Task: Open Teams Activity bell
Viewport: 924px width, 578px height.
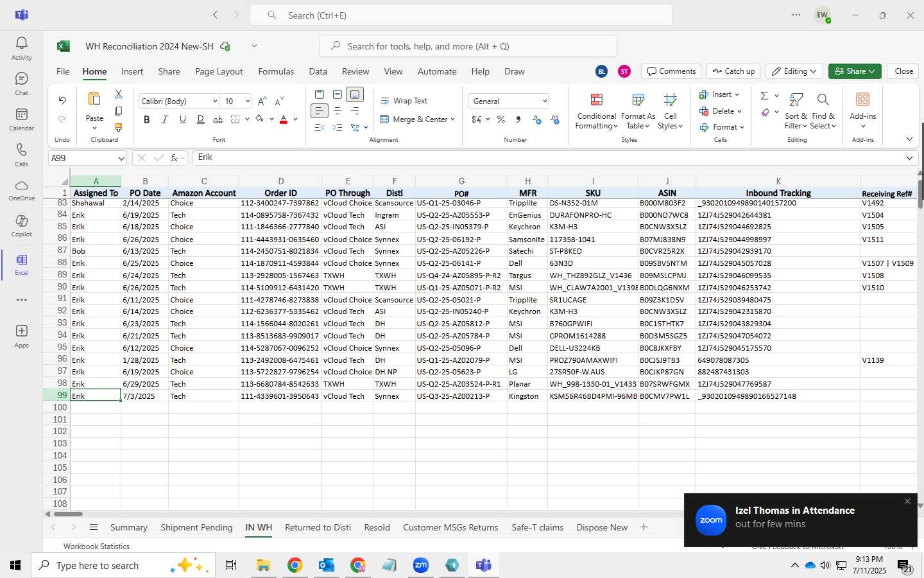Action: point(21,48)
